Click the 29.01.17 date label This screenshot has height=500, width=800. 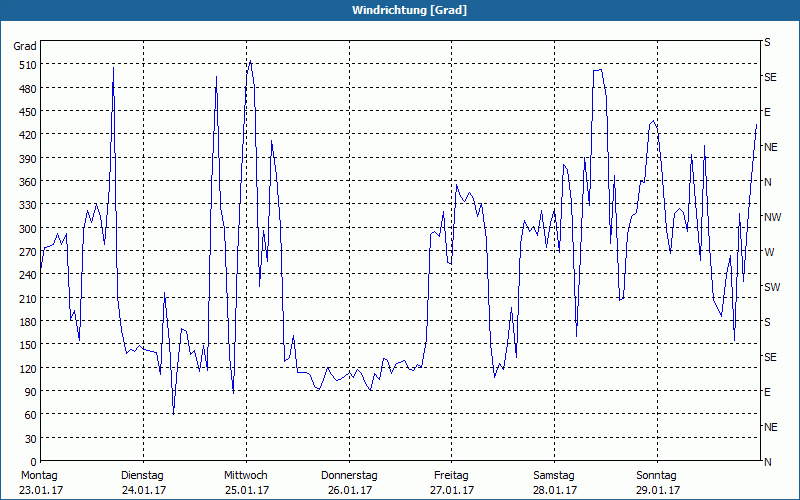point(658,490)
